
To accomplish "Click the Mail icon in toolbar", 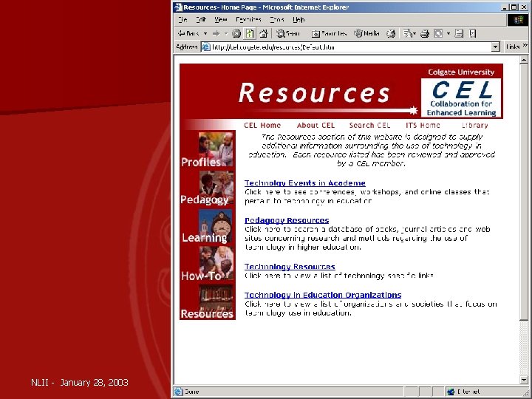I will pyautogui.click(x=409, y=33).
